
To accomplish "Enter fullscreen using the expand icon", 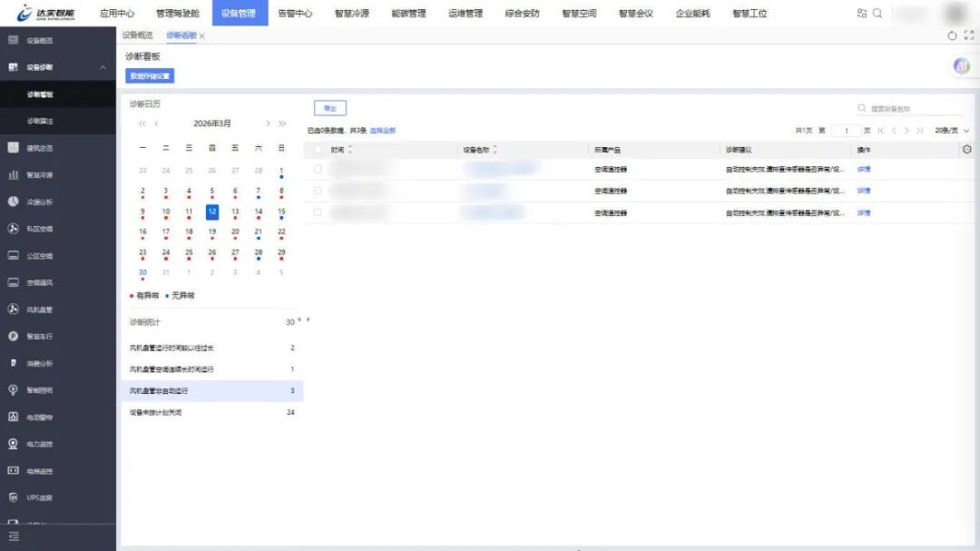I will 968,35.
